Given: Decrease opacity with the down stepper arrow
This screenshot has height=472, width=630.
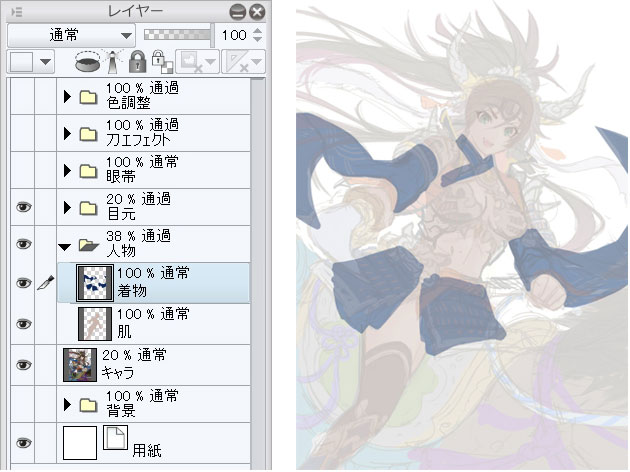Looking at the screenshot, I should (x=257, y=39).
